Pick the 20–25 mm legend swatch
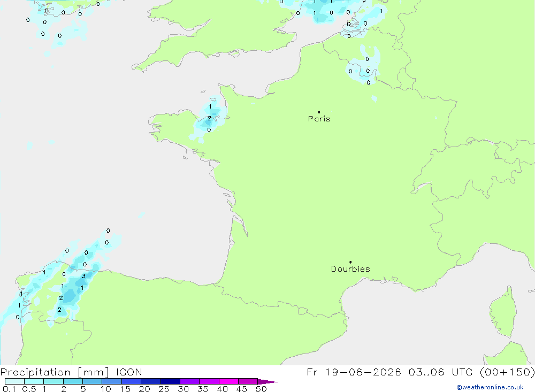 coord(151,381)
